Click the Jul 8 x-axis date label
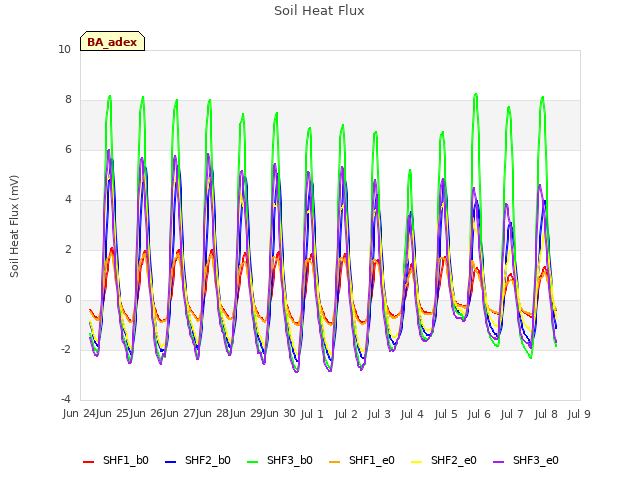Image resolution: width=640 pixels, height=480 pixels. (x=546, y=414)
